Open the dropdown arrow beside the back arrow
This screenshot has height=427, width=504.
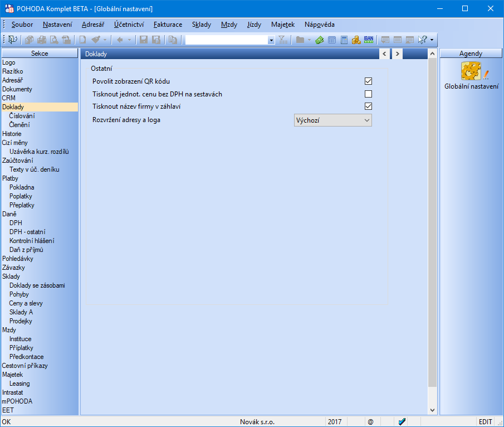coord(129,40)
